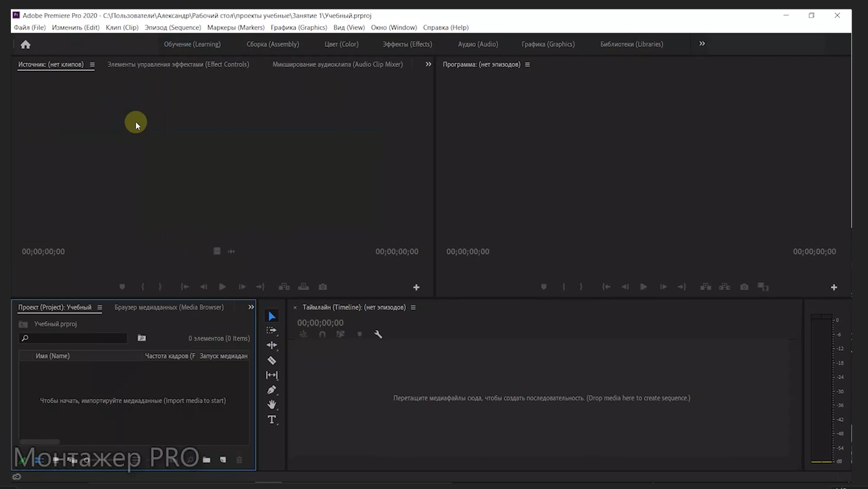Click Export Frame camera in Program monitor
The image size is (868, 489).
(744, 287)
